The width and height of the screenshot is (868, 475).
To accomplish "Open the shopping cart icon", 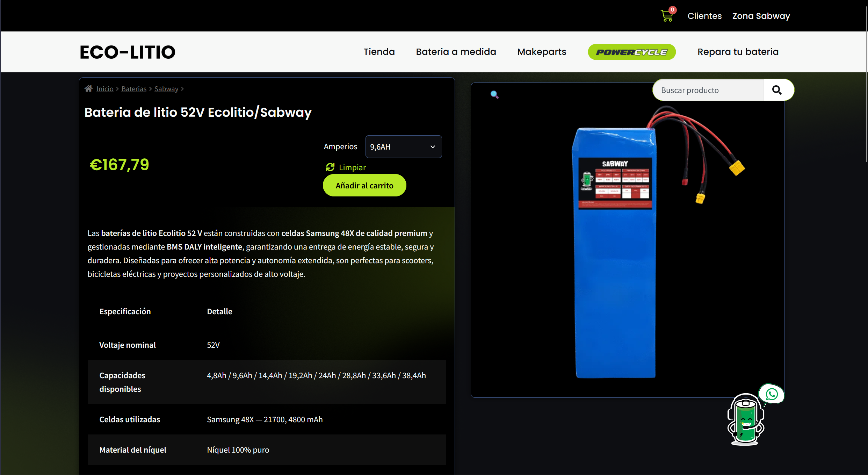I will 667,16.
